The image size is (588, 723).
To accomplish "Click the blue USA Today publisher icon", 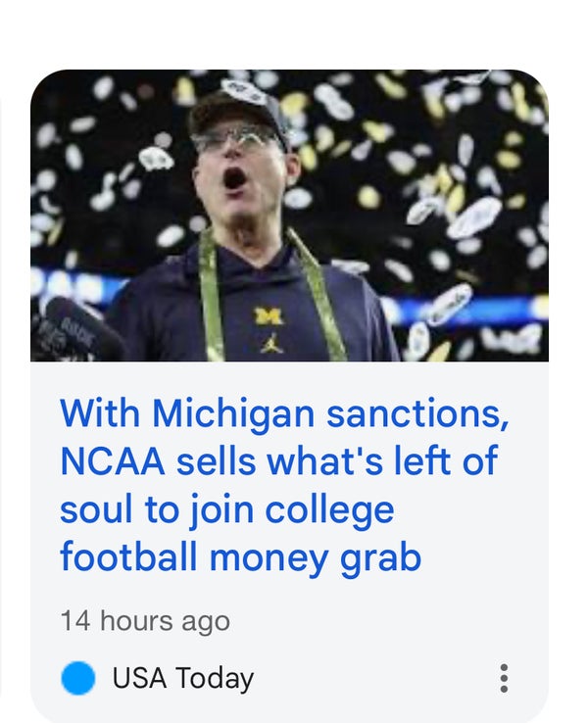I will coord(78,678).
